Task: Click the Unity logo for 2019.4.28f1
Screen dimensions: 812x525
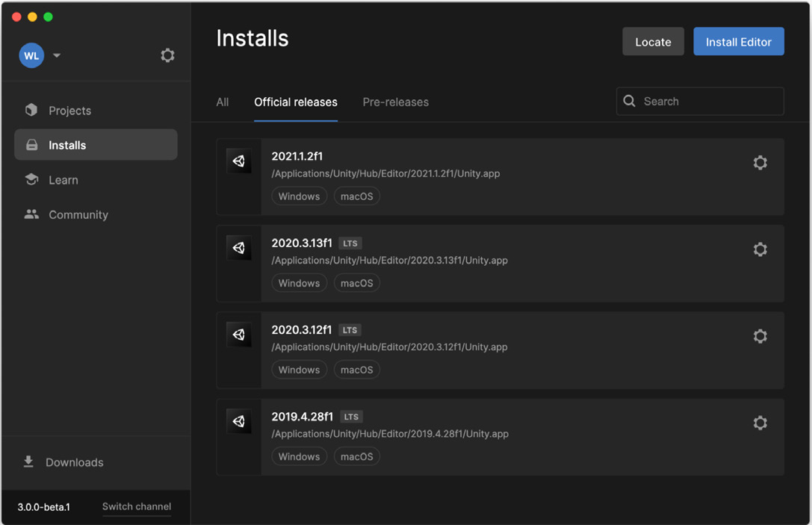Action: click(x=239, y=421)
